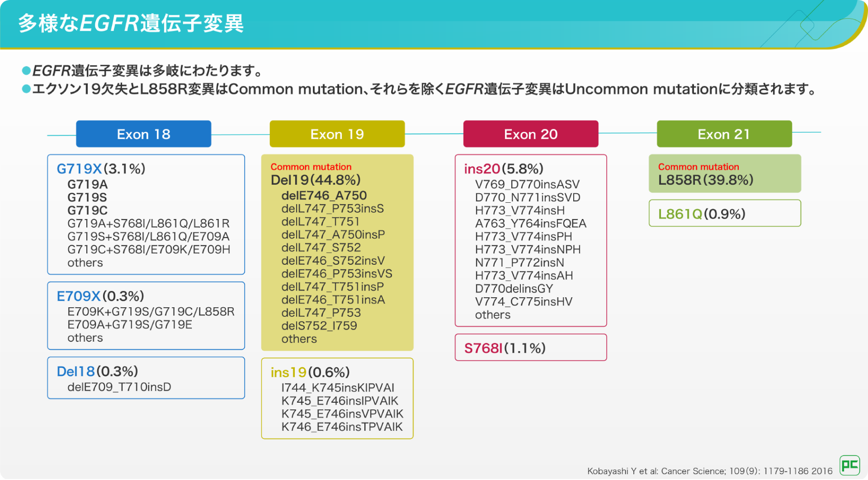The image size is (868, 480).
Task: Select the ins19 (0.6%) heading
Action: (310, 372)
